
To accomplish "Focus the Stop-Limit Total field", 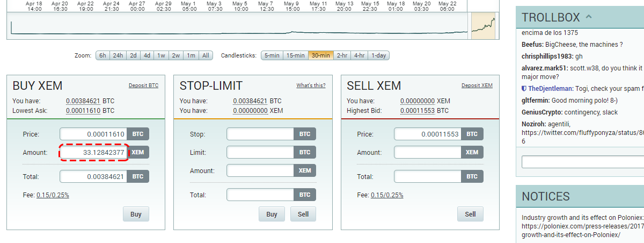I will click(x=260, y=195).
